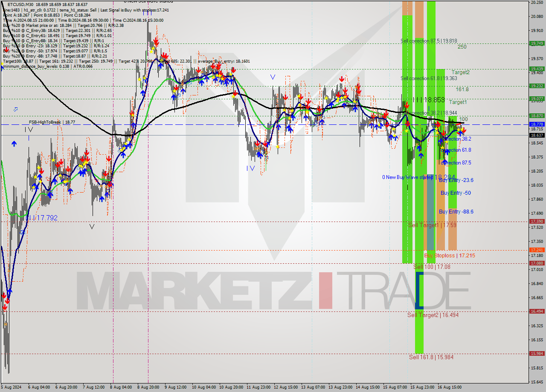Select the 'Sell Target2 | 16.494' label
Image resolution: width=546 pixels, height=392 pixels.
[x=433, y=315]
